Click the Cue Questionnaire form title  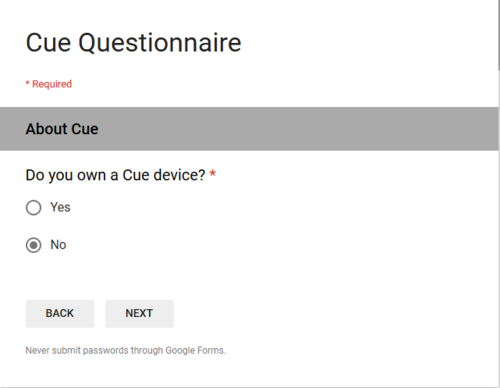(x=133, y=43)
